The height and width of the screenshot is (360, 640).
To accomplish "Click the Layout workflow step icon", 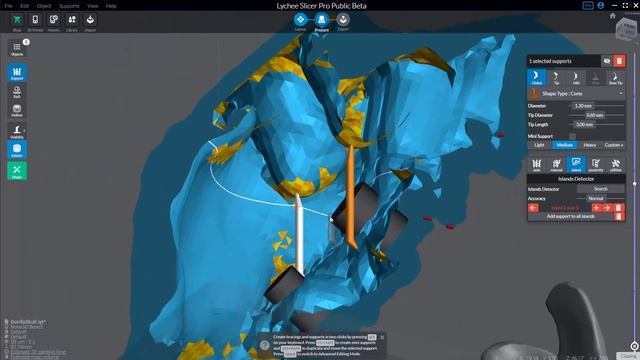I will coord(300,20).
